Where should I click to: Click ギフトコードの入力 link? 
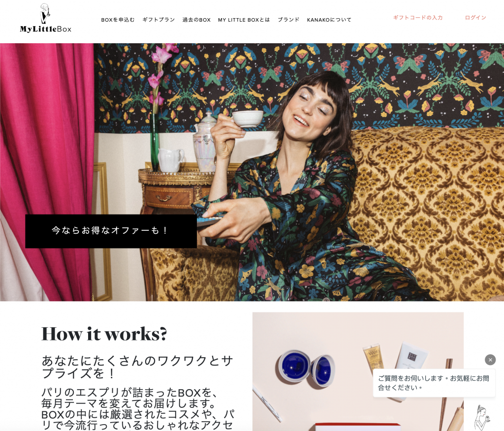point(418,18)
